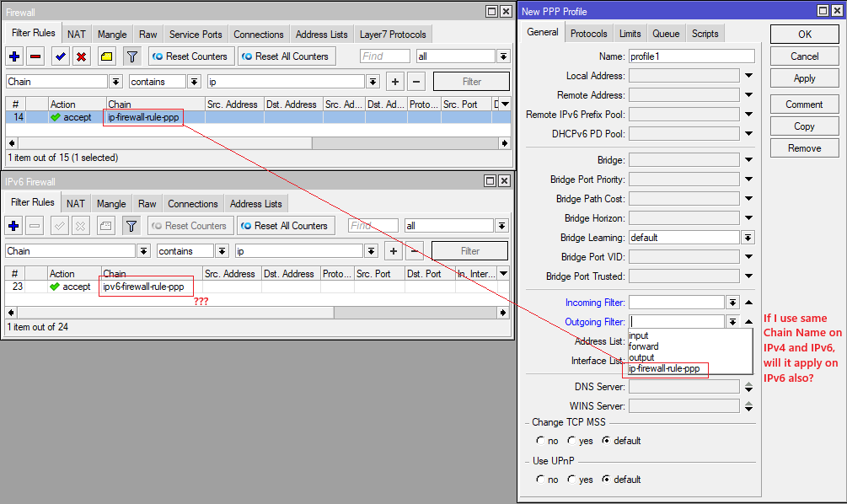The image size is (847, 504).
Task: Set Use UPnP to "no"
Action: coord(542,479)
